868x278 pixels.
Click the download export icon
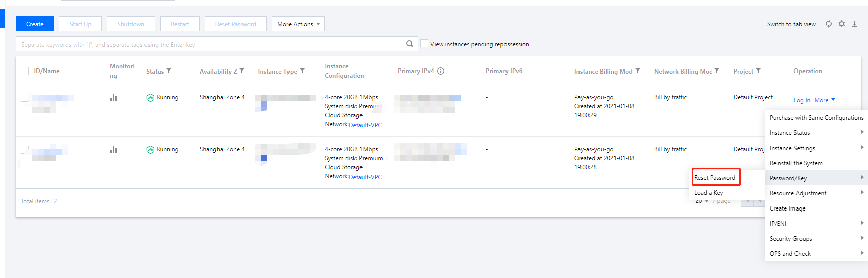[x=854, y=24]
